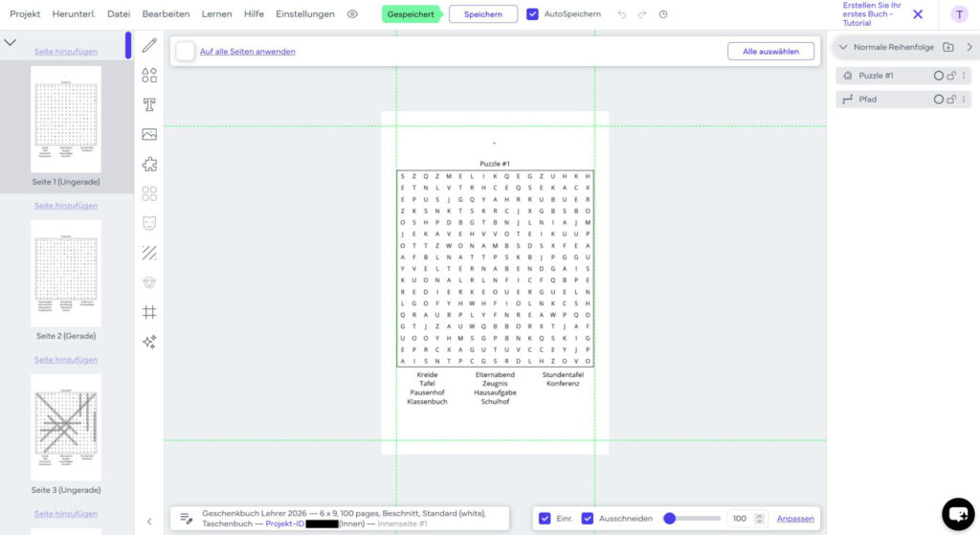Open the Projekt-ID link
The width and height of the screenshot is (980, 535).
[x=285, y=524]
